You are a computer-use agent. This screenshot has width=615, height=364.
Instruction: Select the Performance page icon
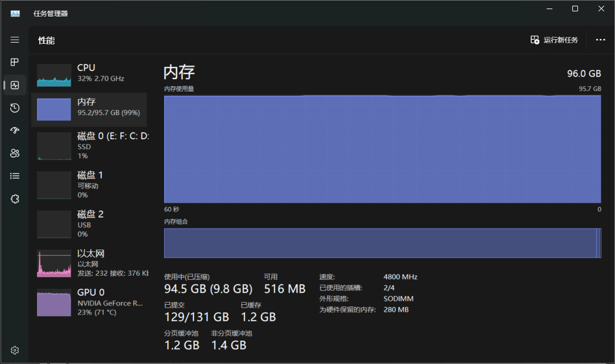15,85
